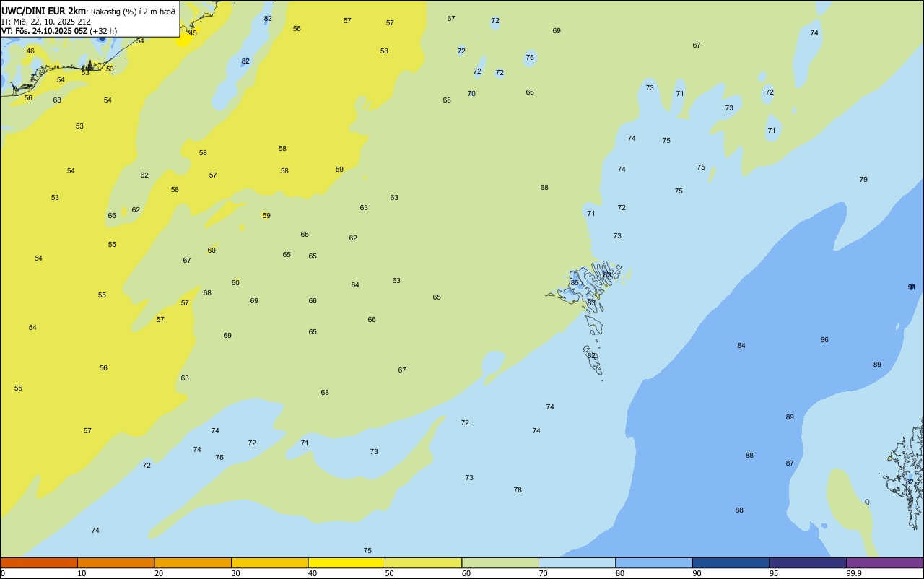Click the '99.9' legend label
Image resolution: width=924 pixels, height=579 pixels.
pos(854,573)
